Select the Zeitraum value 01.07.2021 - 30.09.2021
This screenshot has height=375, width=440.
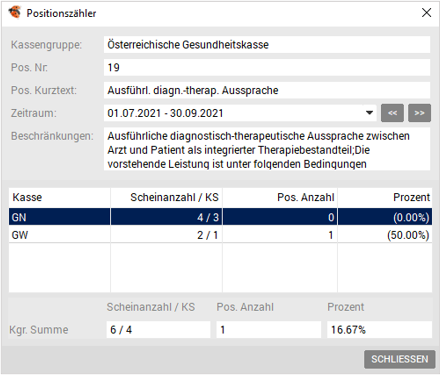[240, 113]
